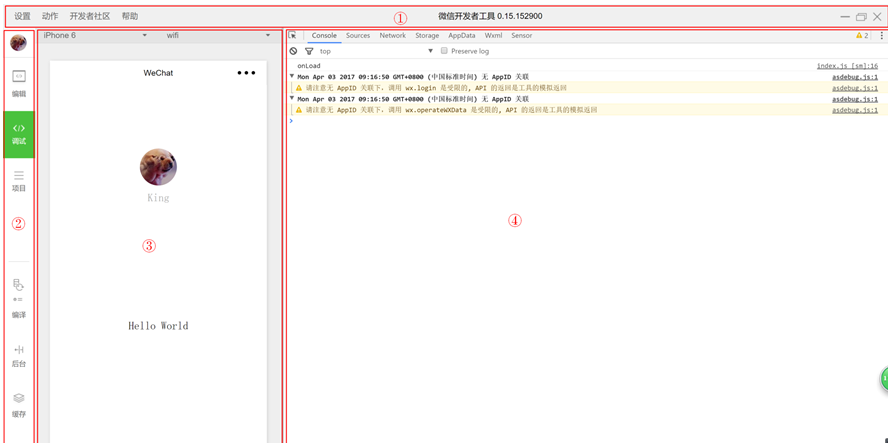Open the 动作 menu

pos(50,16)
